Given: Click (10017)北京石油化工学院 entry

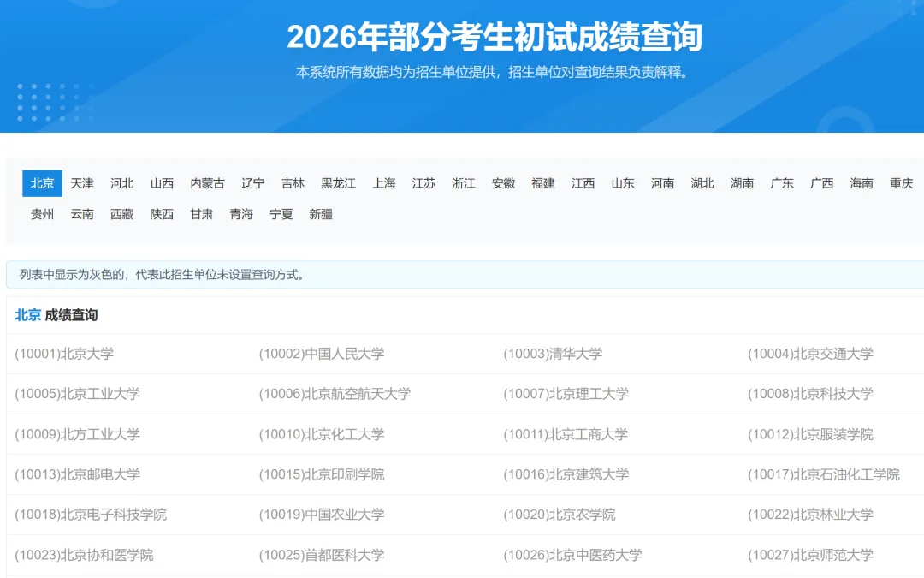Looking at the screenshot, I should [x=824, y=474].
